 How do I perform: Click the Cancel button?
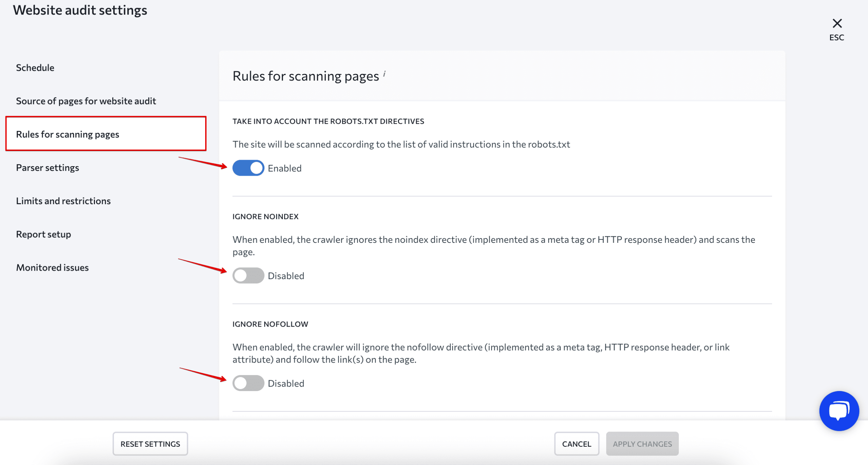576,444
